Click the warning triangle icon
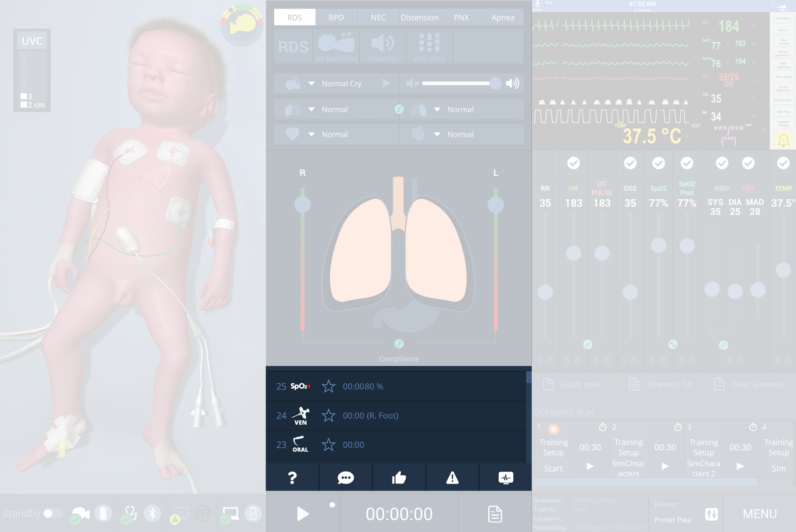 tap(452, 478)
